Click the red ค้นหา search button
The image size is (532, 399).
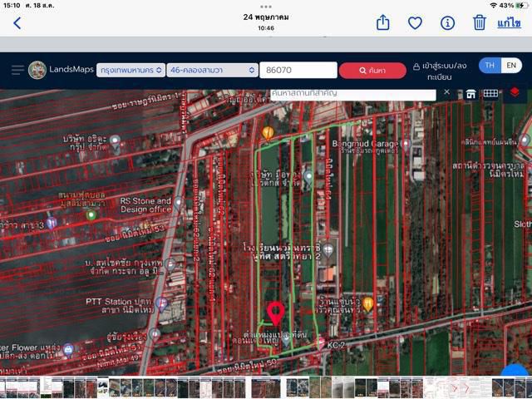372,71
